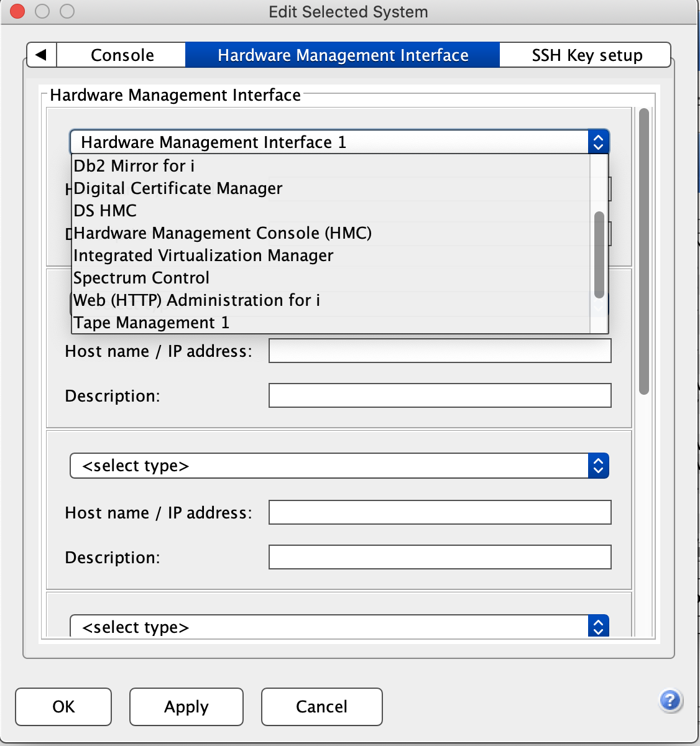Choose Db2 Mirror for i option
The width and height of the screenshot is (700, 746).
coord(134,166)
